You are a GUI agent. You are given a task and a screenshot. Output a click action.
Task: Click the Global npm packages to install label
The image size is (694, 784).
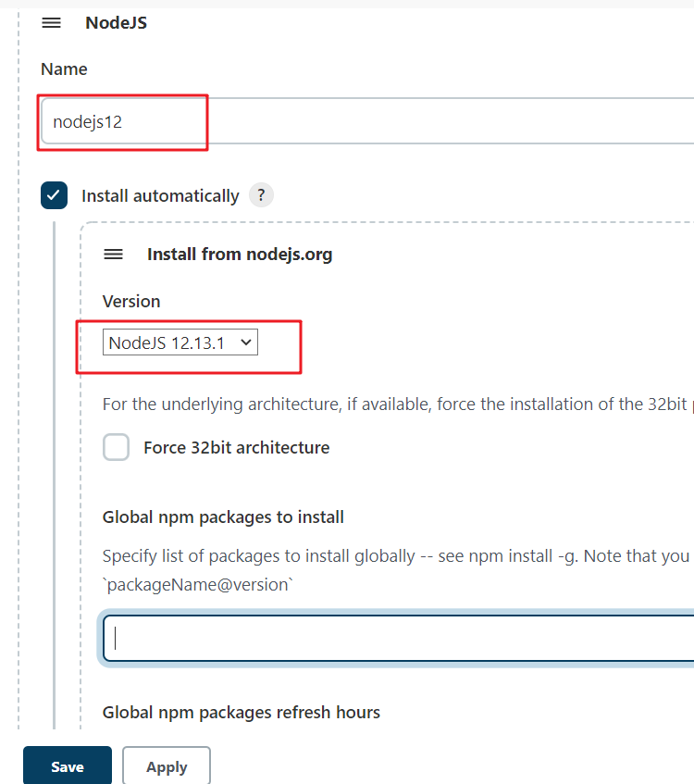click(x=223, y=517)
